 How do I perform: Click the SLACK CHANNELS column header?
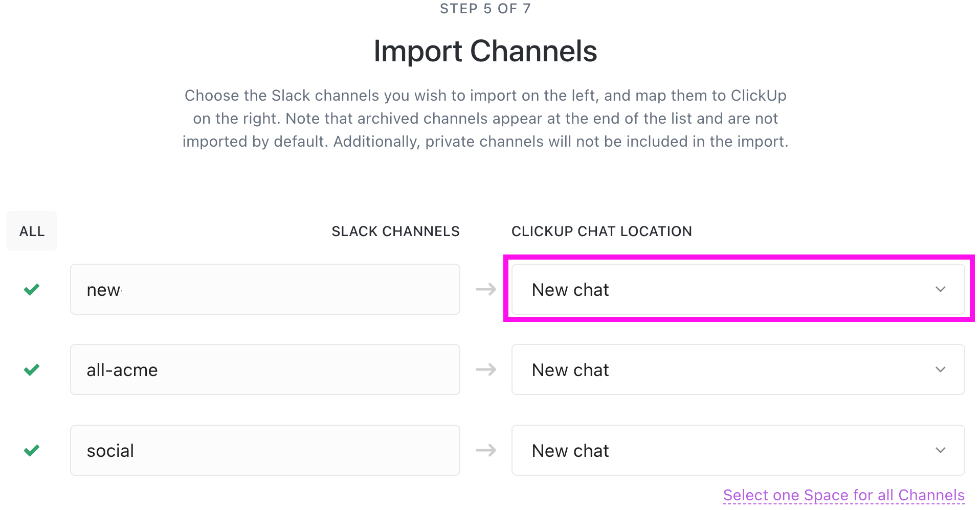(x=395, y=231)
